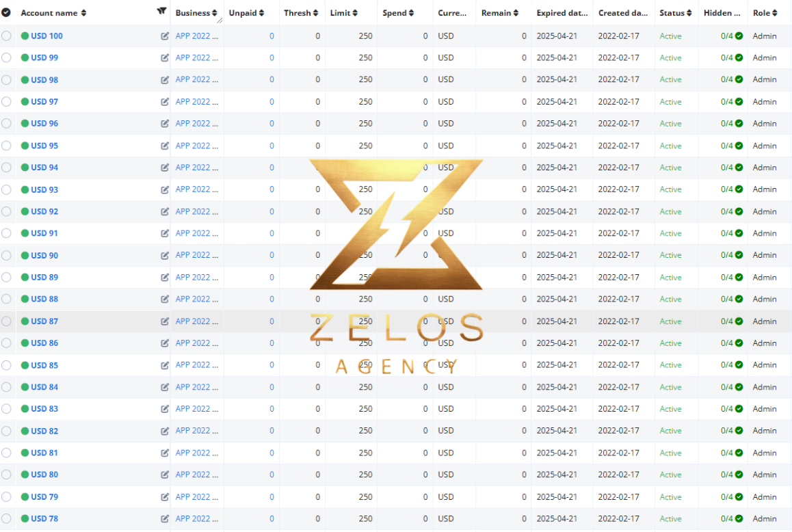This screenshot has height=532, width=792.
Task: Edit the USD 97 account name
Action: (165, 102)
